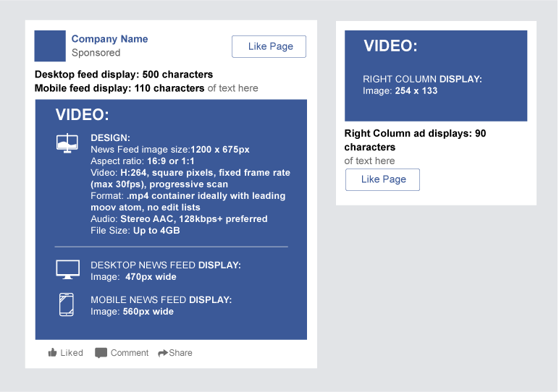Click the right column video ad image

[435, 76]
